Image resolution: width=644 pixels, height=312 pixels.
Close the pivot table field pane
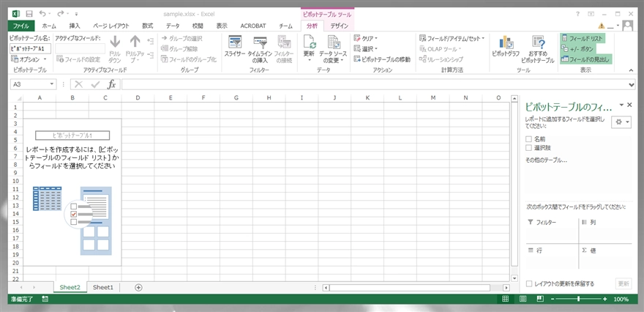click(629, 105)
